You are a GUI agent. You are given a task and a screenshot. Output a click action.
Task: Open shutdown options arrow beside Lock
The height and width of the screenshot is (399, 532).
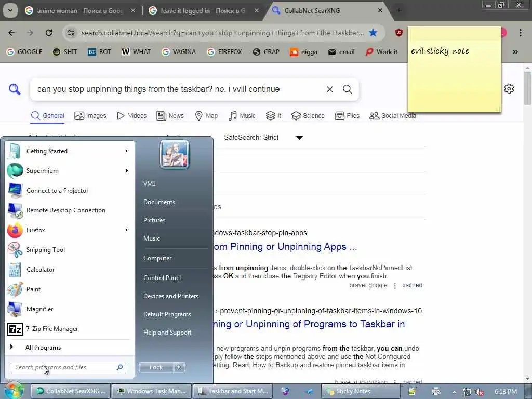(x=179, y=367)
